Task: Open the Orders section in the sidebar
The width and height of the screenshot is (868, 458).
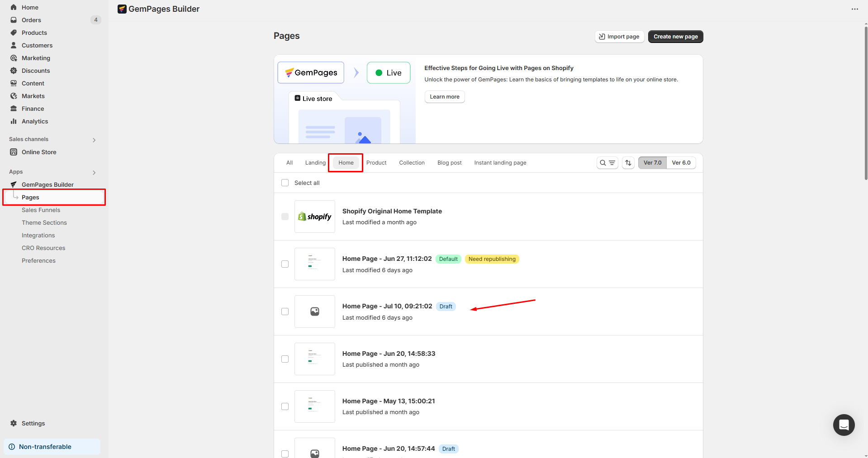Action: click(32, 19)
